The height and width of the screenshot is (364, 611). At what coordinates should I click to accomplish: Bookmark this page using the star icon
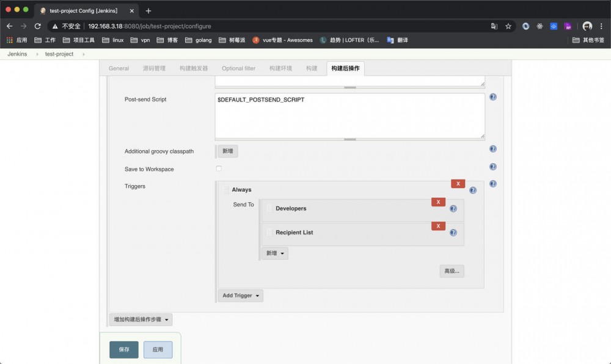[508, 26]
